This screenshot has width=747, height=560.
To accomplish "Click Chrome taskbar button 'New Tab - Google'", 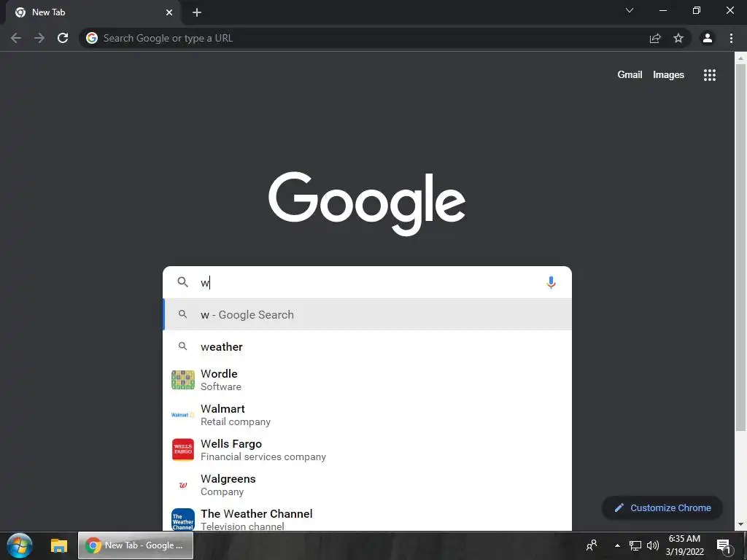I will click(x=136, y=545).
